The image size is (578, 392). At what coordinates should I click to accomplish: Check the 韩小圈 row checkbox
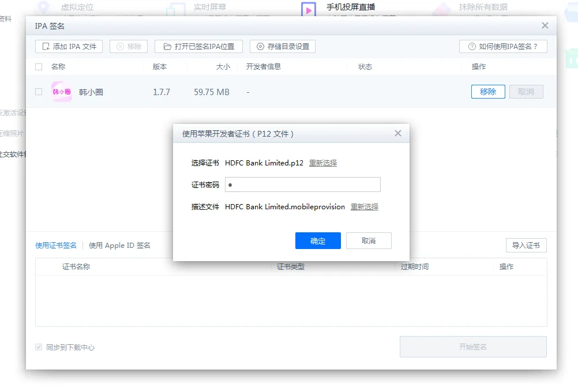point(39,91)
